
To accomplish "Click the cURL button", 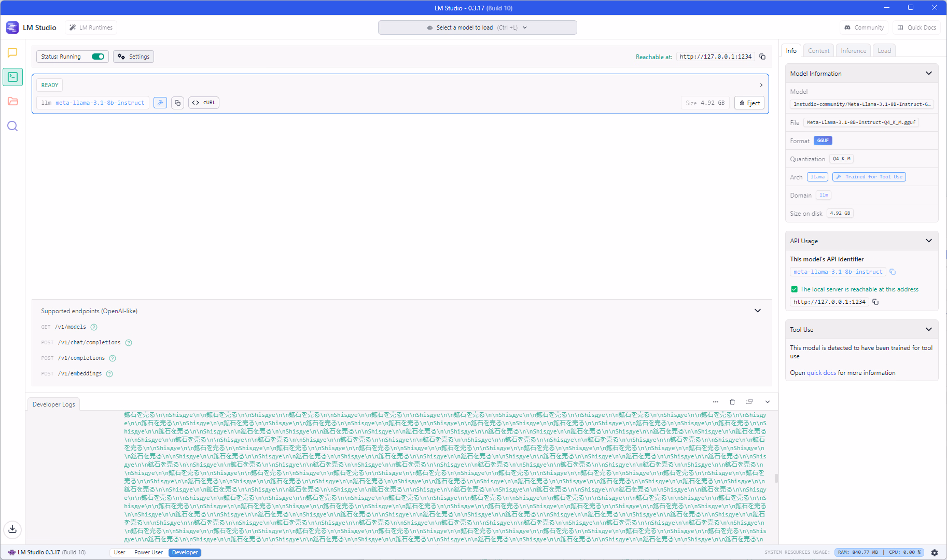I will (204, 103).
